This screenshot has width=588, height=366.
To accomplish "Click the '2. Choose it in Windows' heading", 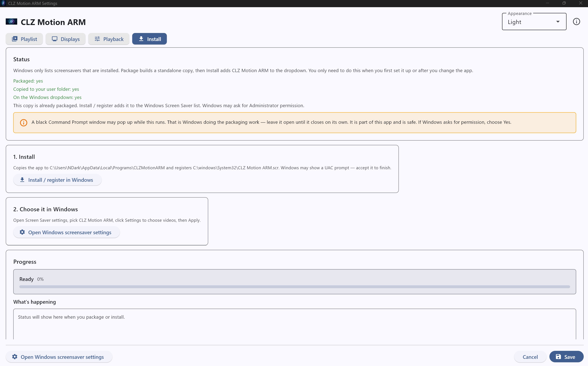I will click(x=45, y=209).
